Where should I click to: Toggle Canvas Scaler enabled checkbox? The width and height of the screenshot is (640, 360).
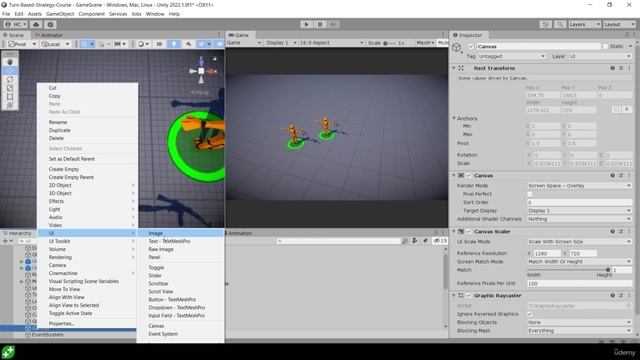pyautogui.click(x=469, y=231)
